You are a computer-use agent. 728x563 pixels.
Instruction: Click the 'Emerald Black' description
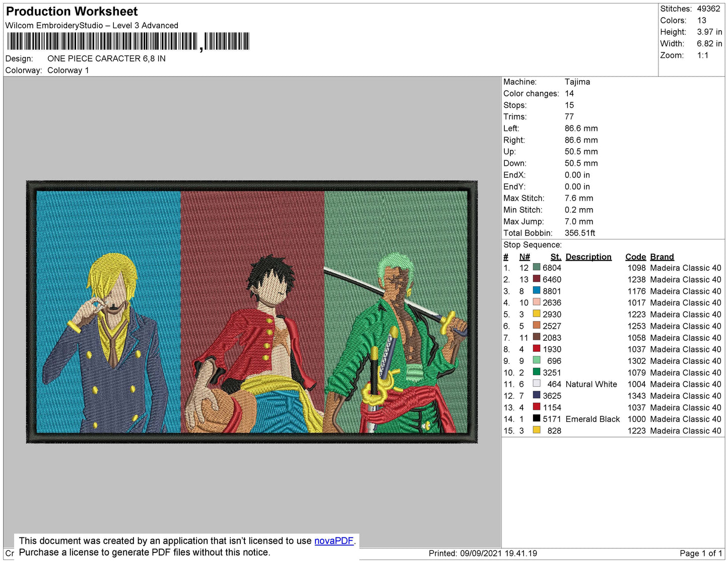(592, 419)
